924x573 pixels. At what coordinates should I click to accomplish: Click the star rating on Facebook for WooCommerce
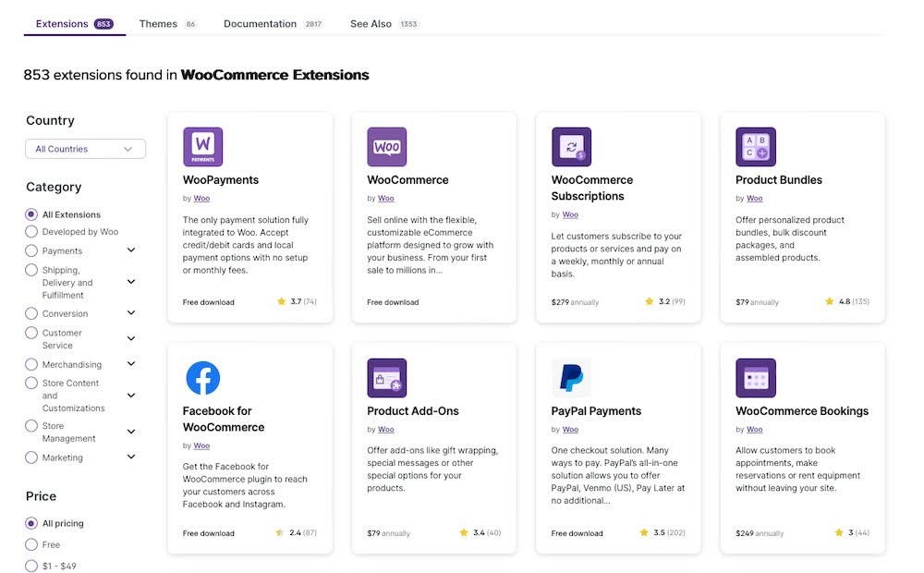(297, 532)
